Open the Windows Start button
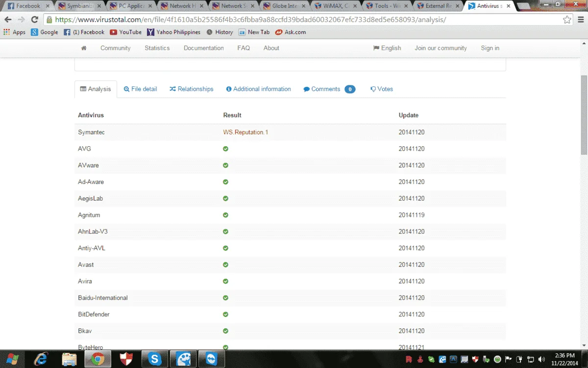Screen dimensions: 588x368 pos(13,359)
